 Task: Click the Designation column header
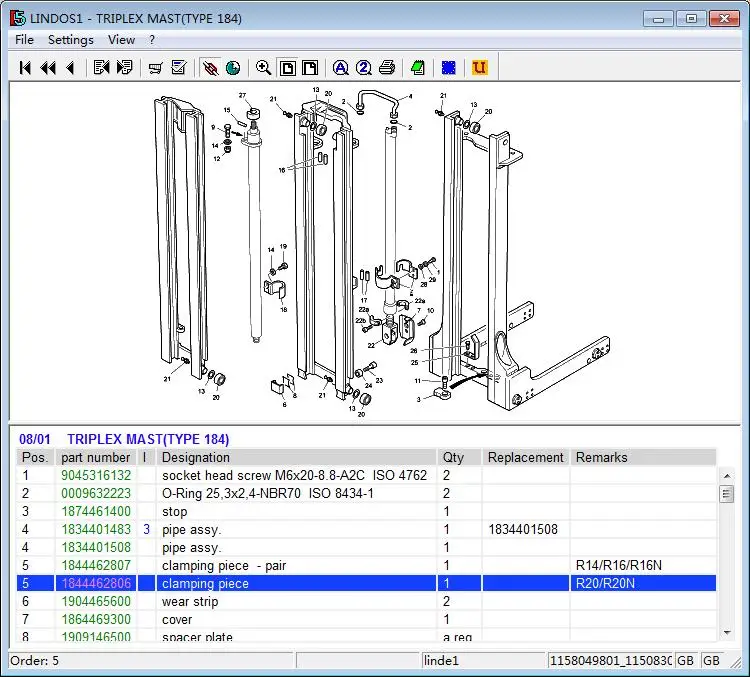click(x=196, y=458)
